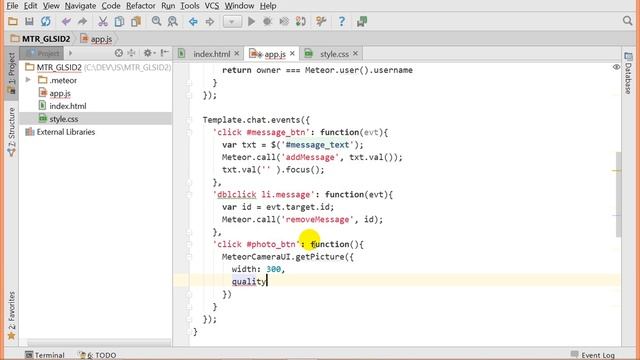Open the Code menu
Viewport: 640px width, 360px height.
click(111, 6)
